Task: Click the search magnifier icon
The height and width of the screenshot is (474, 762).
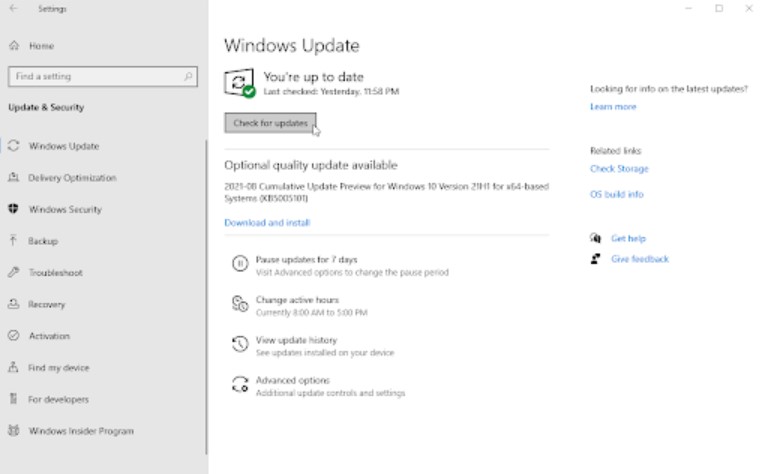Action: point(188,76)
